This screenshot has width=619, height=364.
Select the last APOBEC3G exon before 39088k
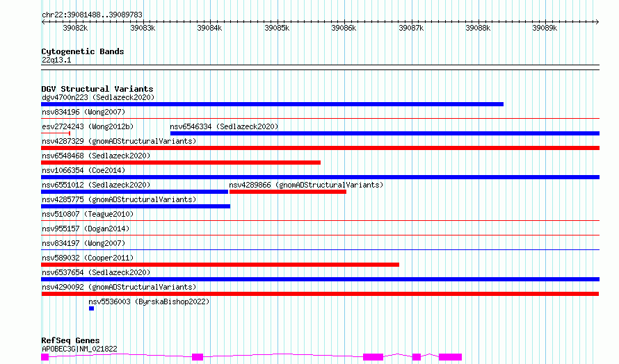click(450, 357)
